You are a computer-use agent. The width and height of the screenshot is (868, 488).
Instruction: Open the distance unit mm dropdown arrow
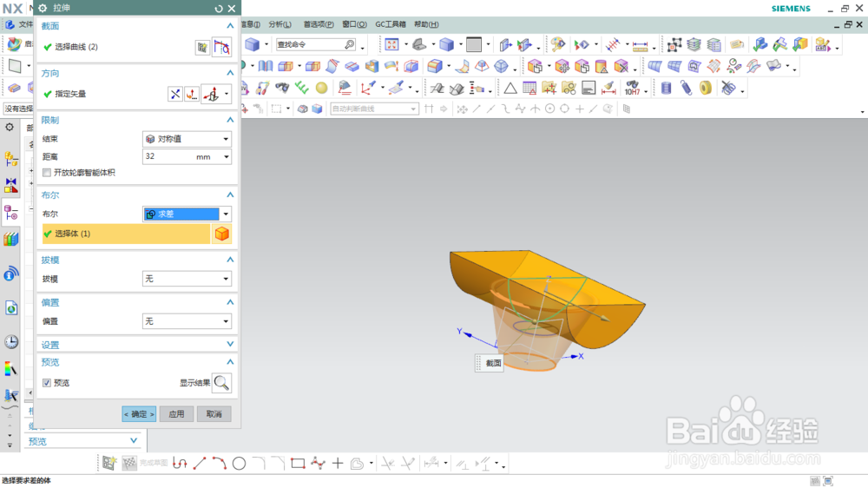(226, 157)
